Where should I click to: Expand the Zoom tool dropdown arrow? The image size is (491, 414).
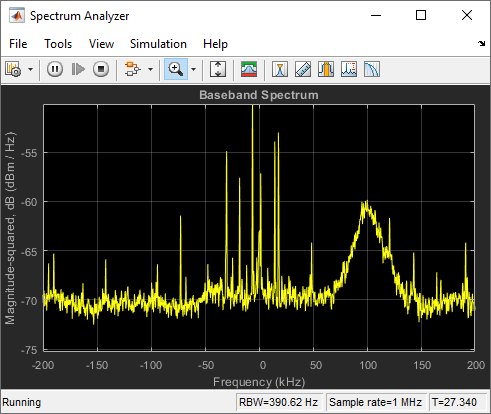pyautogui.click(x=193, y=70)
